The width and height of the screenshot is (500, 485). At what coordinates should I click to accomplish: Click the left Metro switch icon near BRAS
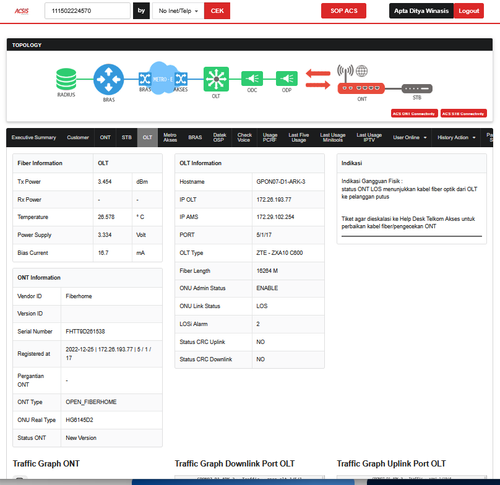point(145,79)
